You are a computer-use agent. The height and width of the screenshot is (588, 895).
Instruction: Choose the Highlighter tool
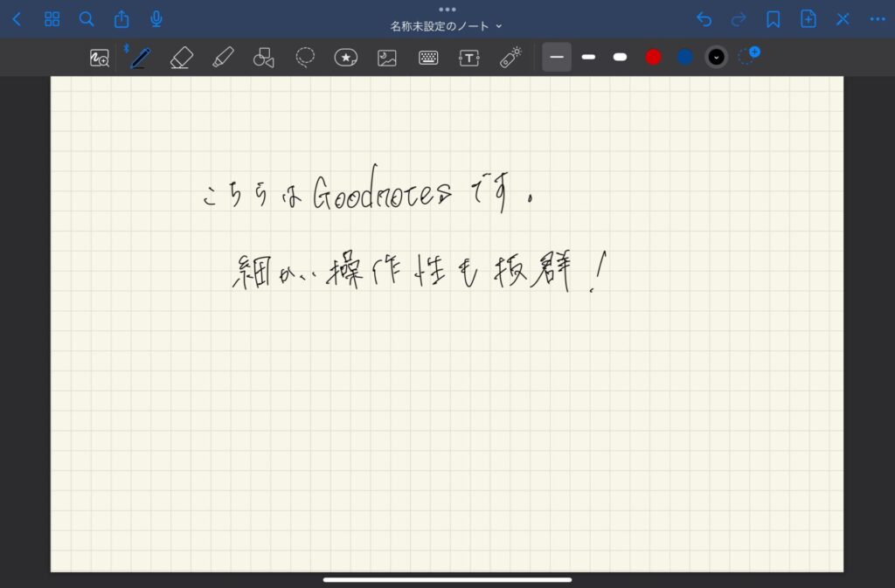click(223, 58)
